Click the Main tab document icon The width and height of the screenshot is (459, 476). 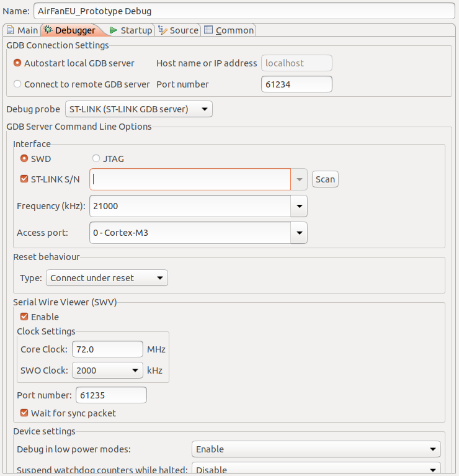click(11, 30)
